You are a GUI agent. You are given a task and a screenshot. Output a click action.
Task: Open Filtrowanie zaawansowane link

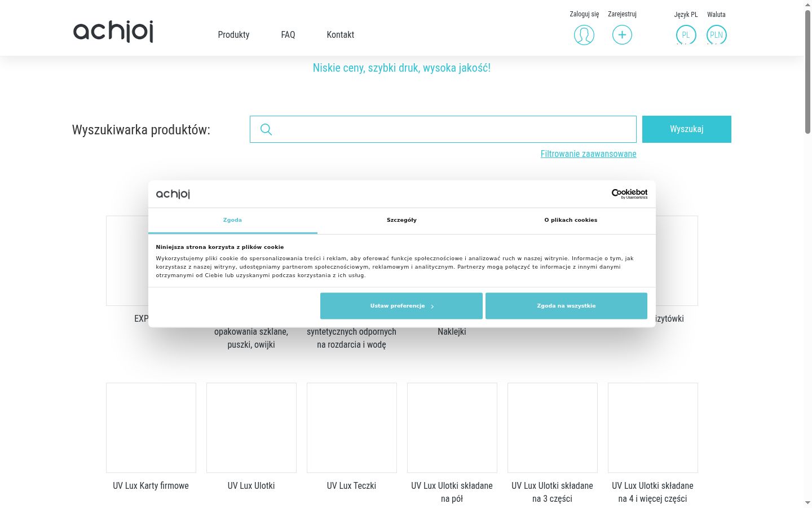589,154
